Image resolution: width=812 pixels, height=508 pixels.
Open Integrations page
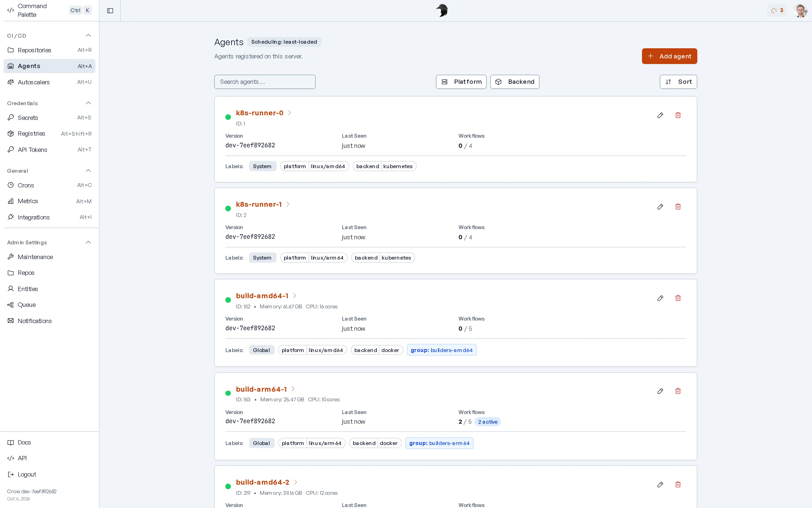[x=49, y=217]
